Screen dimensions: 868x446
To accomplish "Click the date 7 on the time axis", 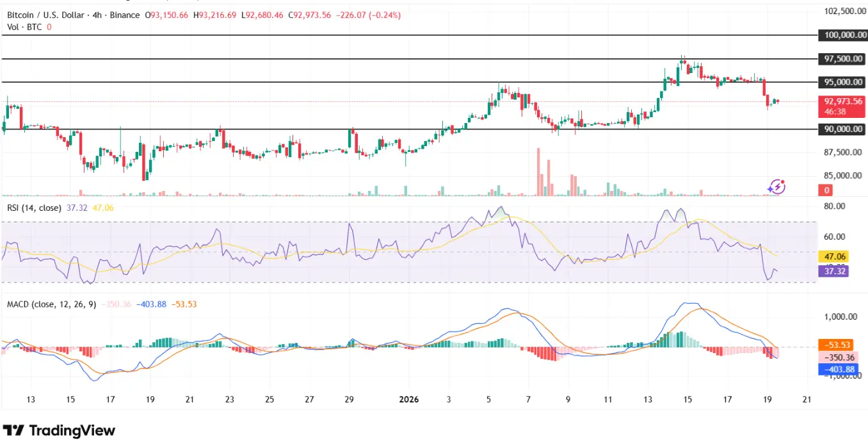I will tap(529, 400).
